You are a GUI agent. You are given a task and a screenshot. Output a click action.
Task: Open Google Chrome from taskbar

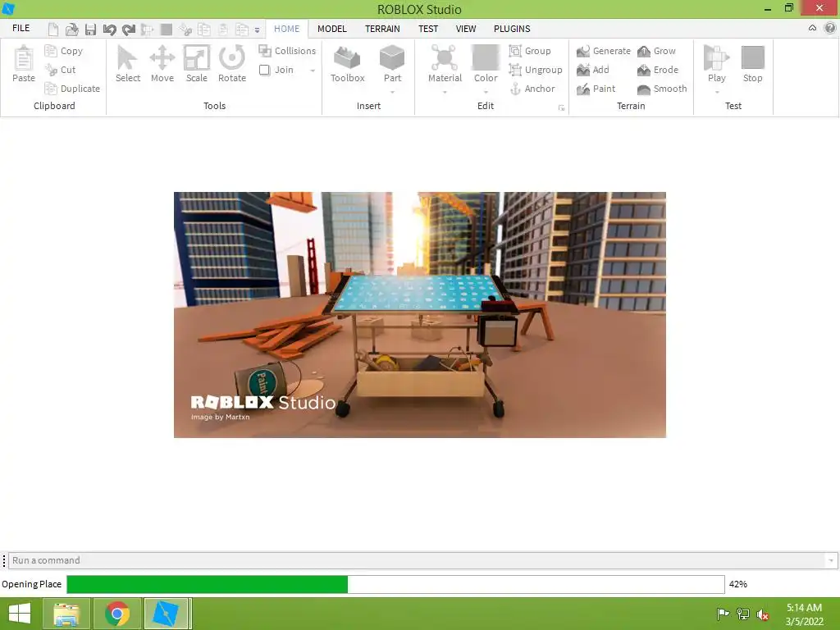[x=117, y=614]
